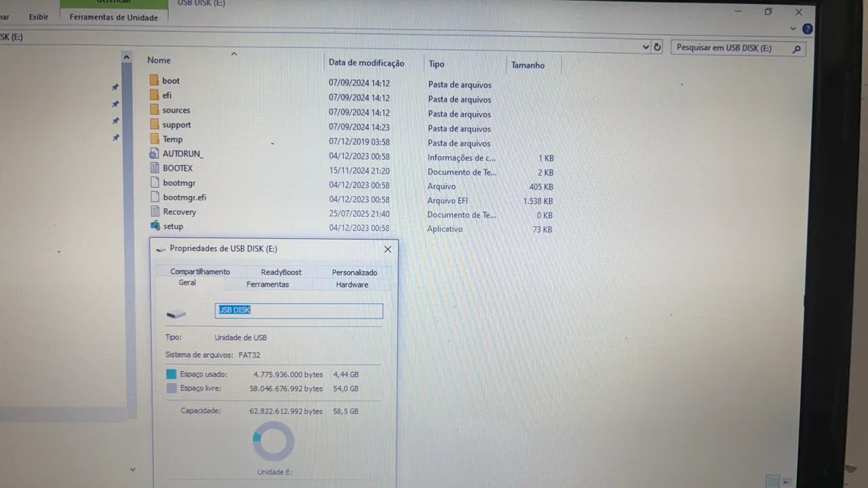Select the sources folder icon
Viewport: 868px width, 488px height.
tap(154, 110)
